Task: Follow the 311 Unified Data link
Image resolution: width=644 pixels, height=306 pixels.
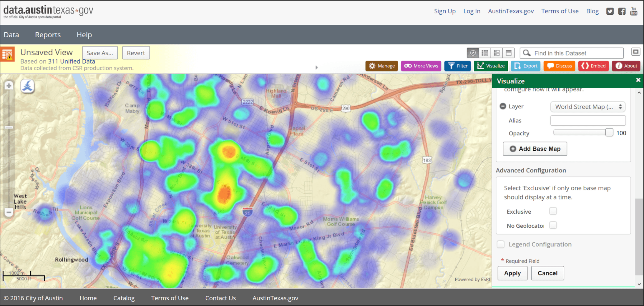Action: click(x=72, y=61)
